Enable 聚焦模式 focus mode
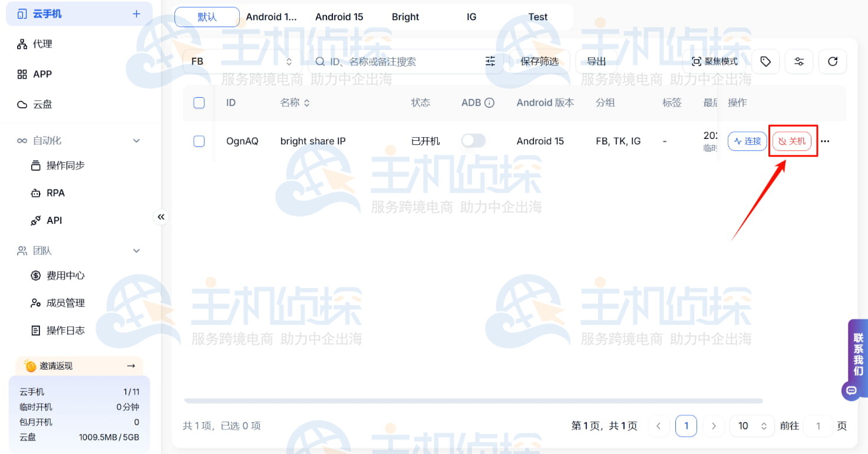868x454 pixels. [x=713, y=61]
